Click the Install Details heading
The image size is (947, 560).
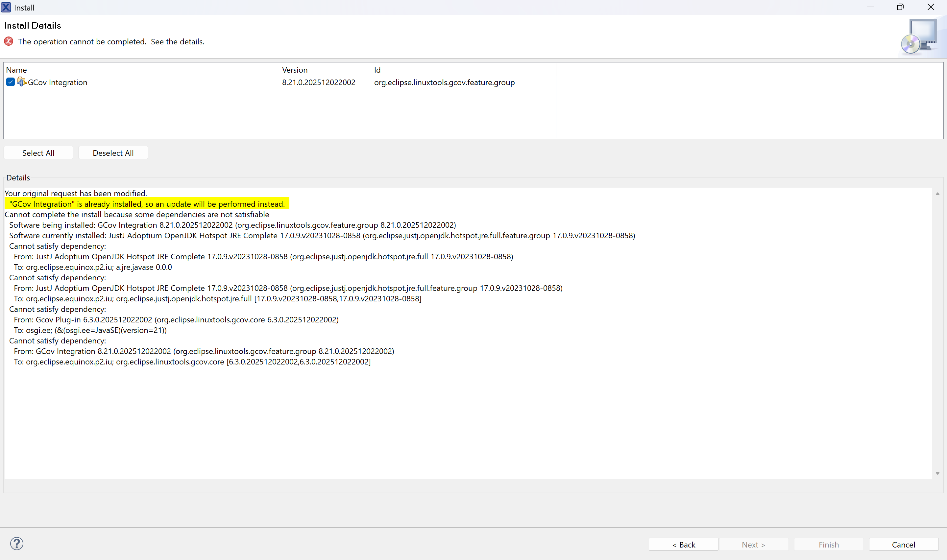[x=33, y=25]
